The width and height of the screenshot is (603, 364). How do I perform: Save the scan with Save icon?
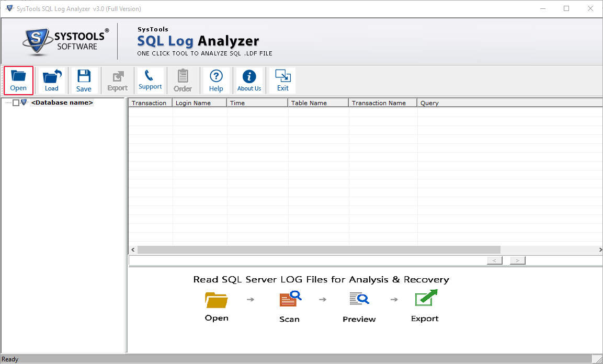coord(84,81)
